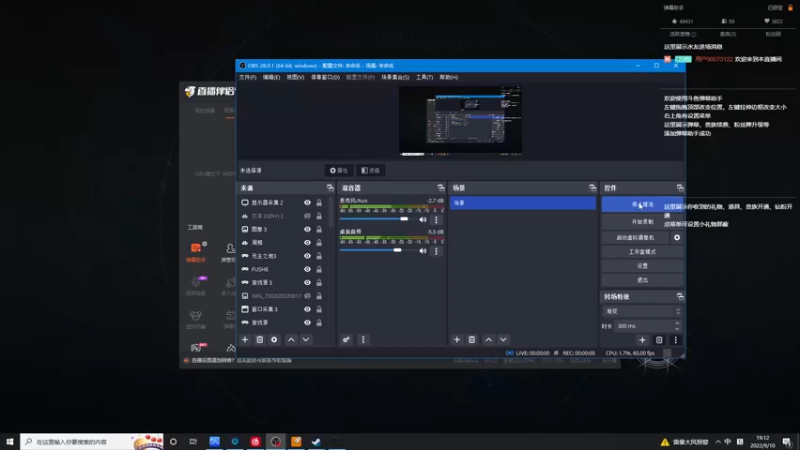Add a new source with the plus icon
The width and height of the screenshot is (800, 450).
click(x=245, y=340)
